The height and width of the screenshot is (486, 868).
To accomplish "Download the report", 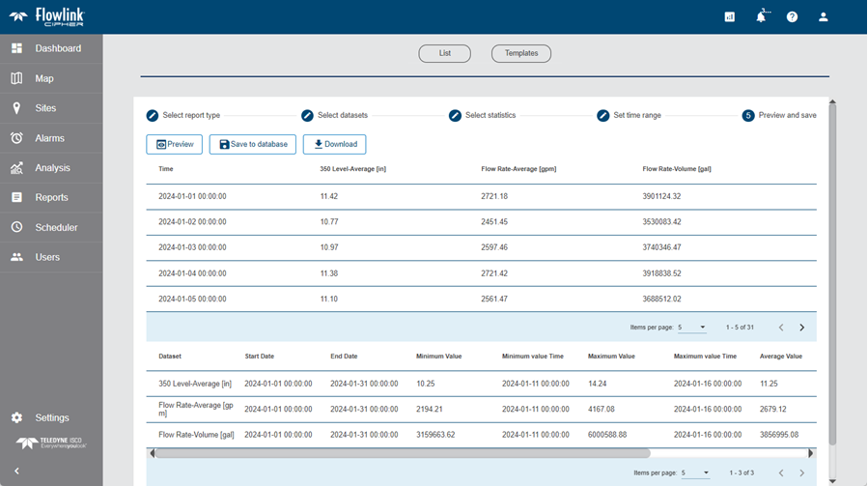I will (x=334, y=144).
